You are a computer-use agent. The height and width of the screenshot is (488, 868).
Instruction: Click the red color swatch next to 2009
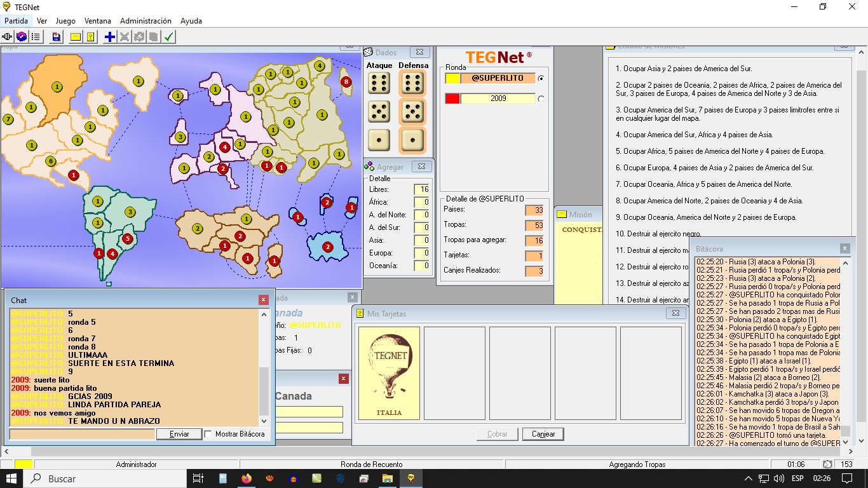(452, 98)
